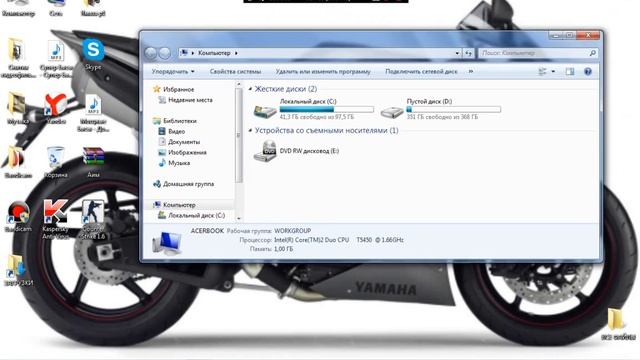Open Недавние места in navigation pane
640x360 pixels.
click(x=190, y=100)
